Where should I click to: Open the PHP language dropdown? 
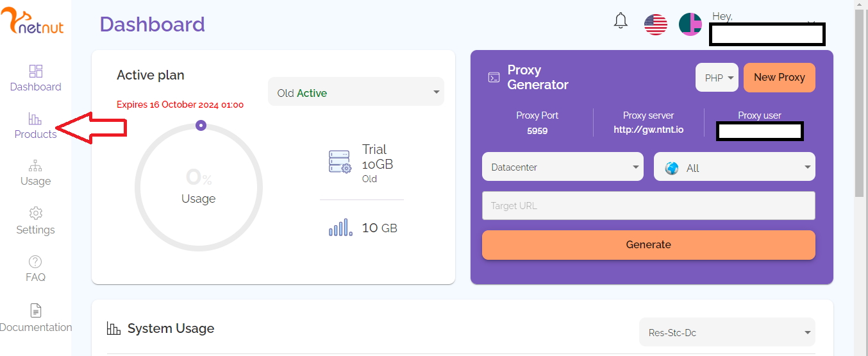pos(717,78)
